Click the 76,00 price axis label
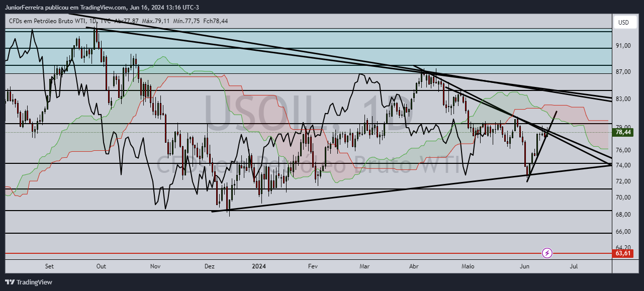This screenshot has height=291, width=644. [623, 150]
